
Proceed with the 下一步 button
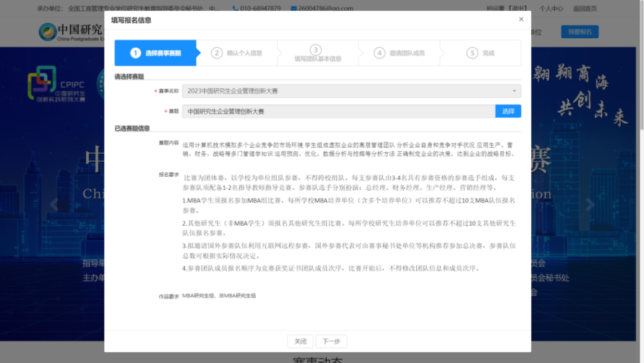(331, 342)
